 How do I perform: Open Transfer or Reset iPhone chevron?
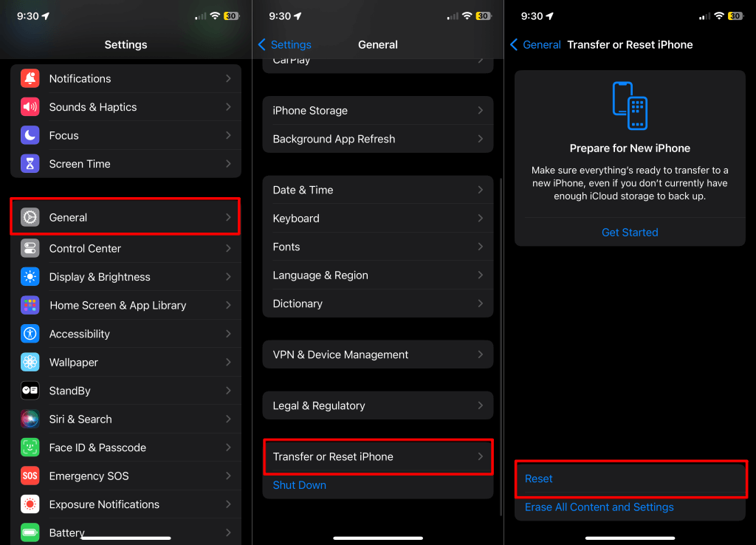(480, 456)
